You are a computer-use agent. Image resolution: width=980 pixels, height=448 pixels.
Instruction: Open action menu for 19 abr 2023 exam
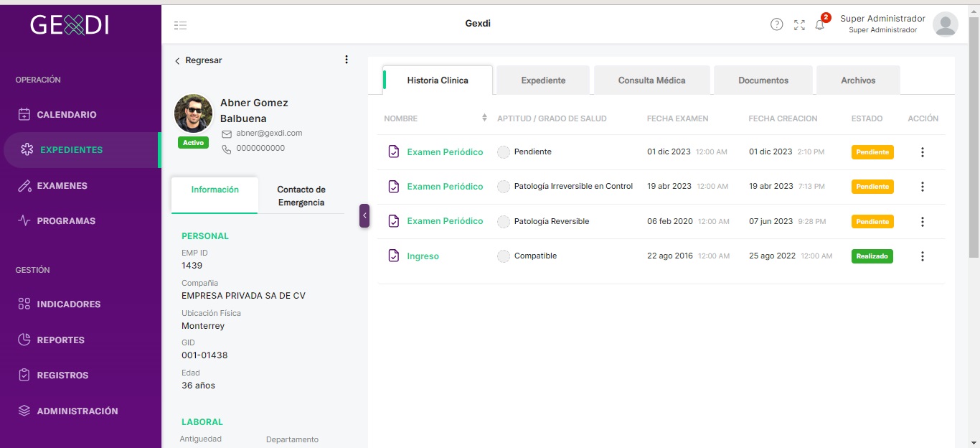point(923,187)
